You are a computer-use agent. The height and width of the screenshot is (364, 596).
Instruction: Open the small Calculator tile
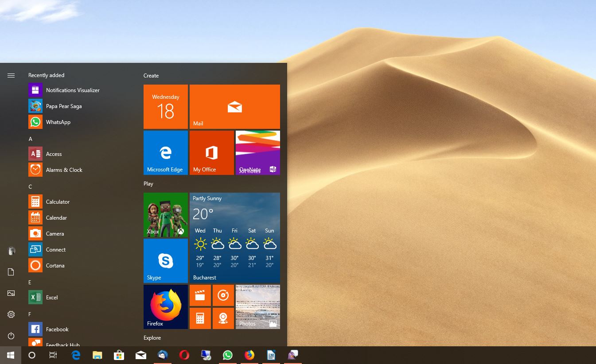200,318
